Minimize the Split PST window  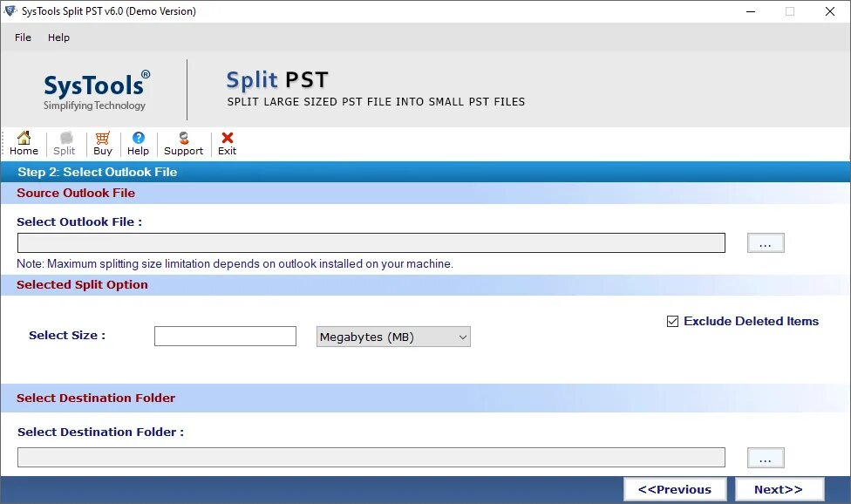coord(751,11)
